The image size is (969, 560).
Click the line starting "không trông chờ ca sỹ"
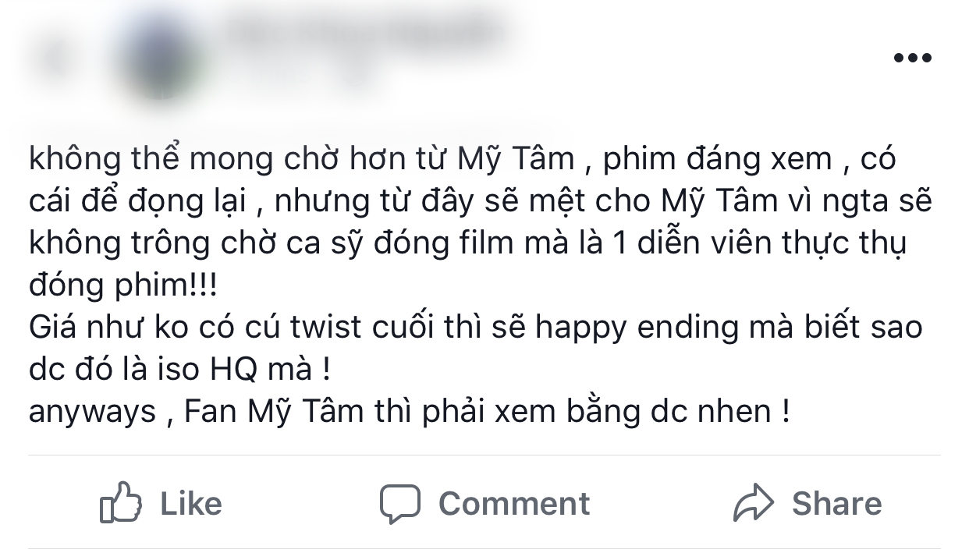(x=468, y=244)
